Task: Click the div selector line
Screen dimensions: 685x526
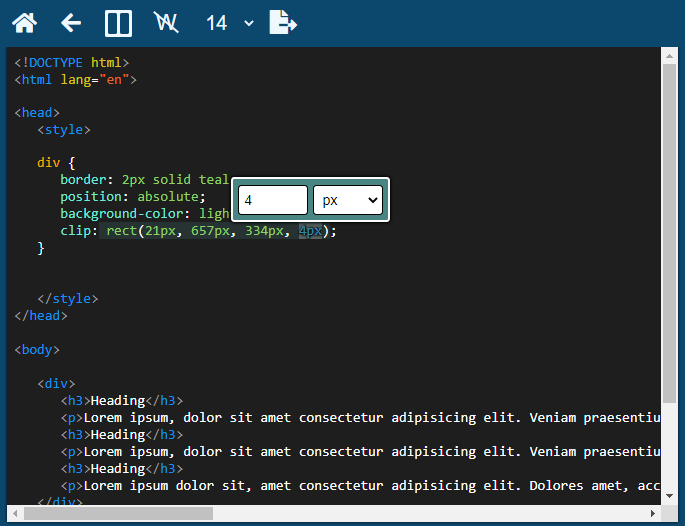Action: (x=56, y=163)
